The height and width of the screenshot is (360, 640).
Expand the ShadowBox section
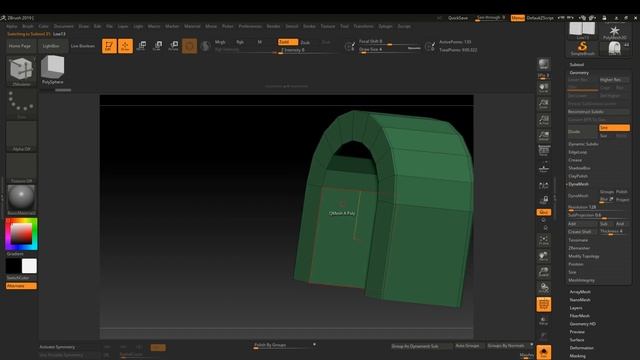(x=579, y=168)
